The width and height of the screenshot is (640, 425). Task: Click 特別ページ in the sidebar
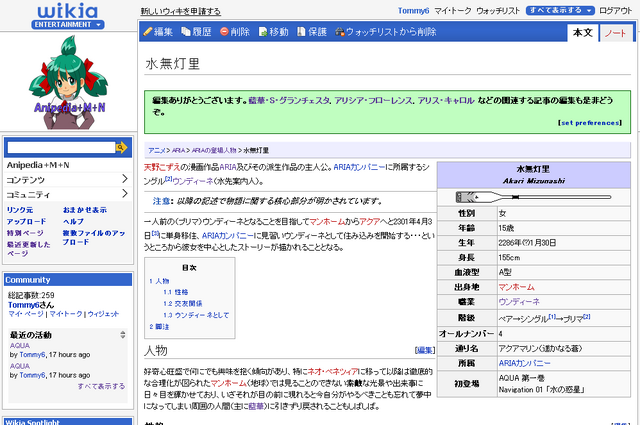coord(25,233)
